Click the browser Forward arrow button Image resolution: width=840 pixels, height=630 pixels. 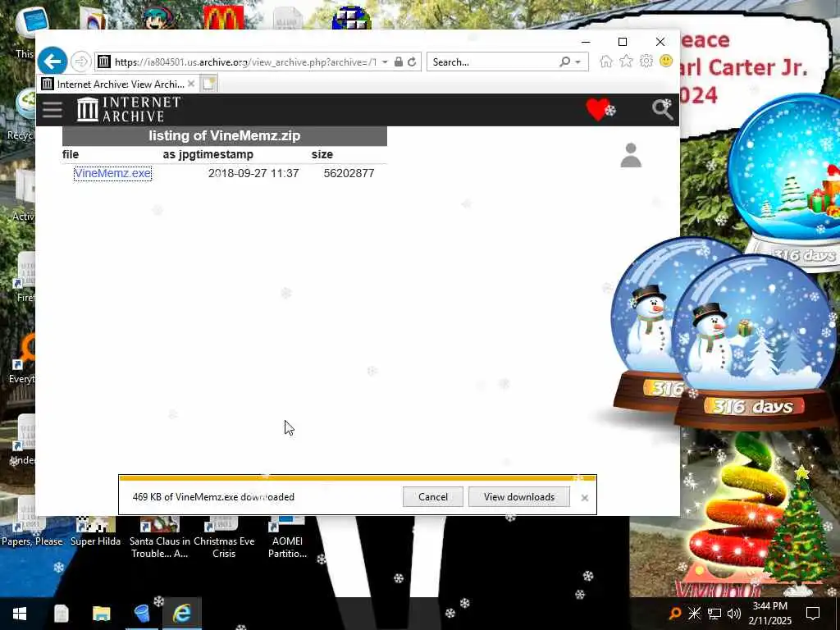(81, 62)
